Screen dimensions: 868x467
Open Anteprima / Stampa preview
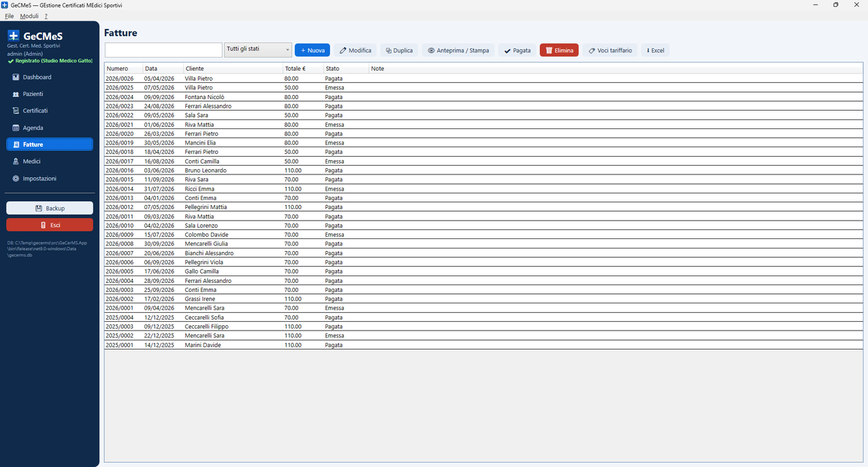tap(458, 50)
